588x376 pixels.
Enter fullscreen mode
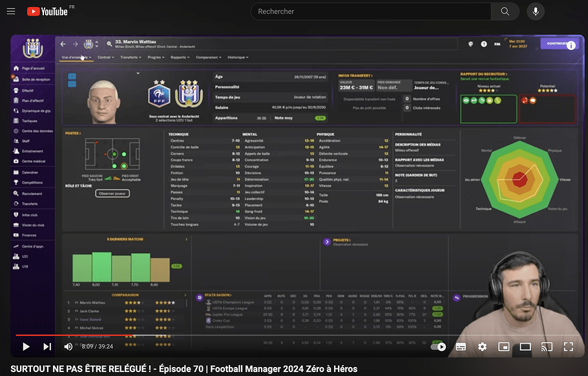click(x=569, y=347)
